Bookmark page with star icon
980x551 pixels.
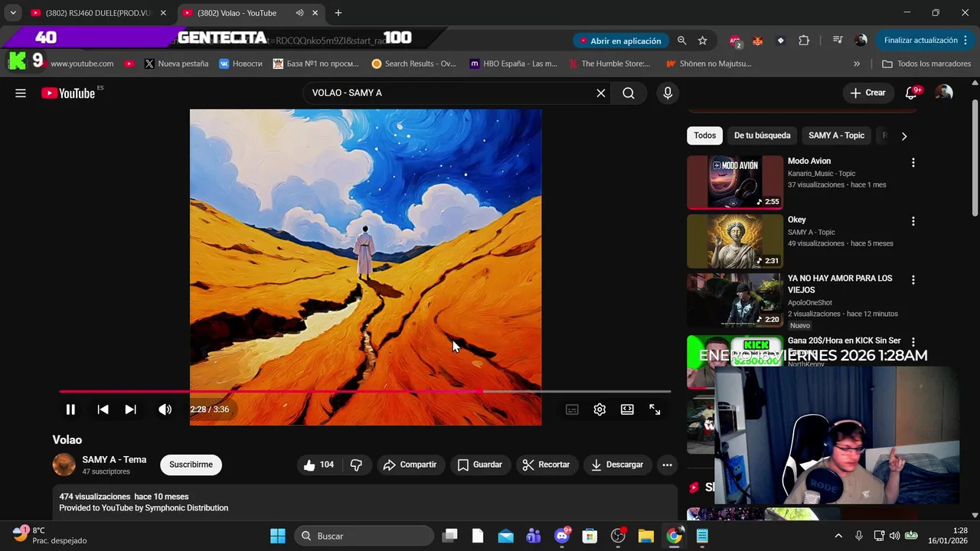pyautogui.click(x=703, y=41)
